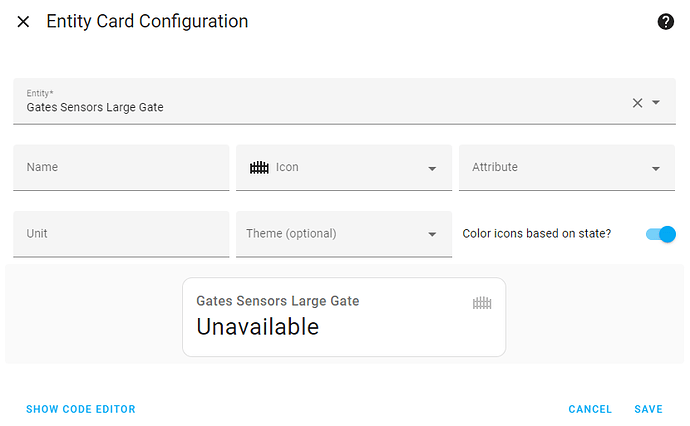Open the help question mark icon
The width and height of the screenshot is (690, 426).
(x=666, y=22)
